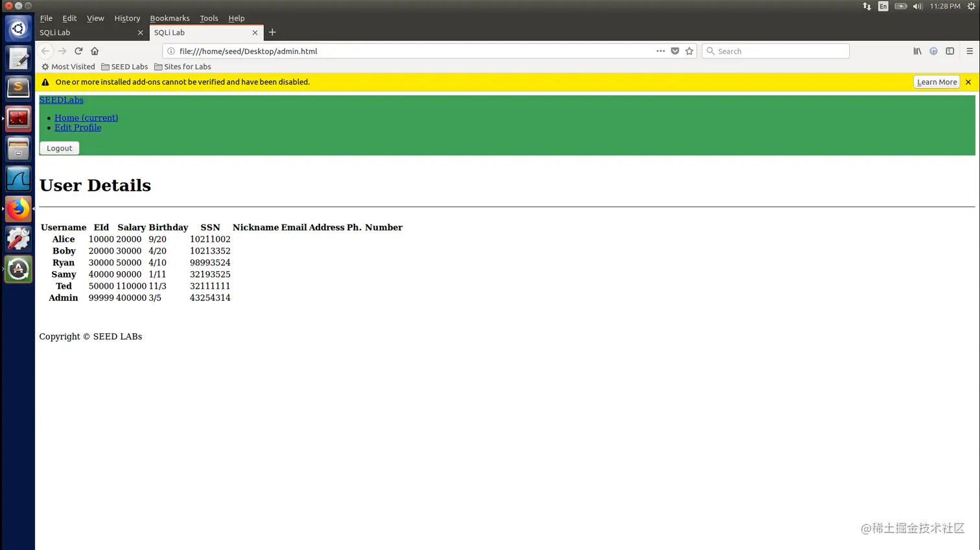Screen dimensions: 980x550
Task: Click the Nickname column header
Action: point(256,228)
